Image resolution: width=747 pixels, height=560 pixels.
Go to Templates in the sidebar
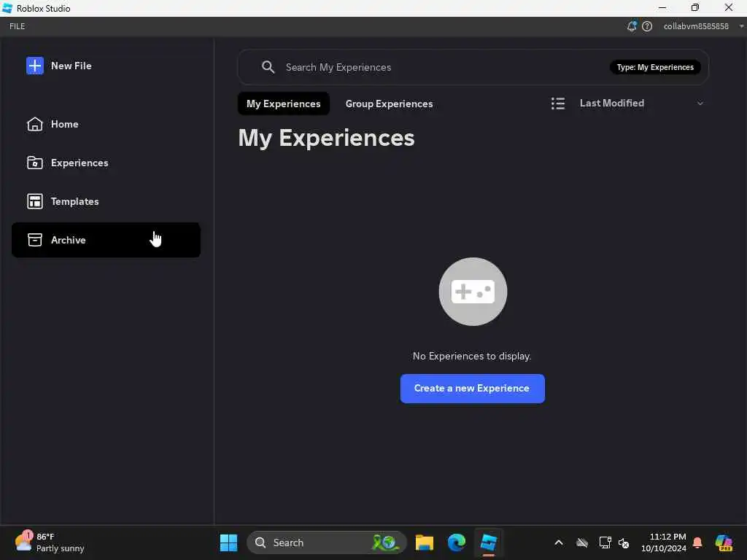tap(106, 201)
